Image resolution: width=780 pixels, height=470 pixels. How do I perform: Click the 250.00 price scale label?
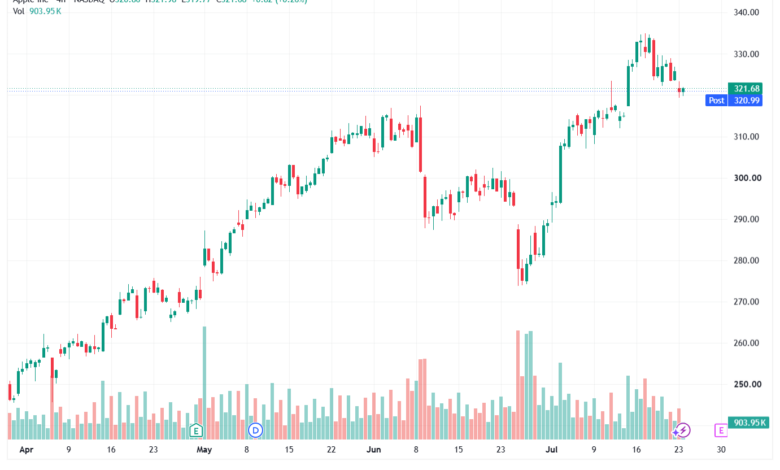pos(747,384)
